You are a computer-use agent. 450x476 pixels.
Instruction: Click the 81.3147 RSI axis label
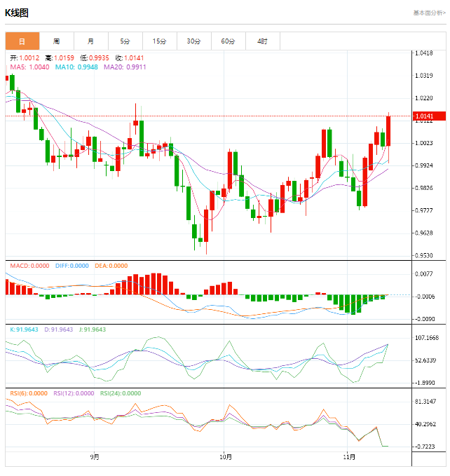(425, 401)
